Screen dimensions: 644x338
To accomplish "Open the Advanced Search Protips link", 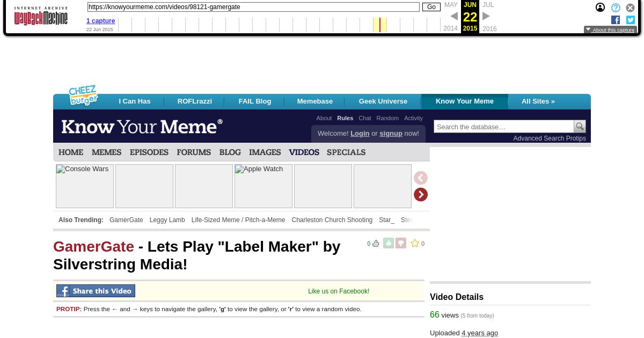I will pyautogui.click(x=550, y=138).
